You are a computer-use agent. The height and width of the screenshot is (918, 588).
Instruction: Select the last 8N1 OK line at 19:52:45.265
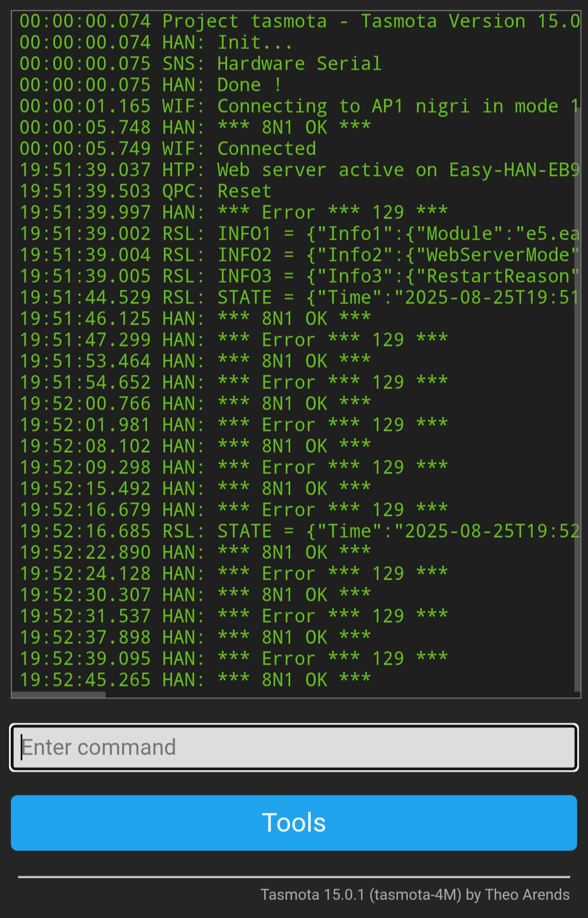(195, 680)
